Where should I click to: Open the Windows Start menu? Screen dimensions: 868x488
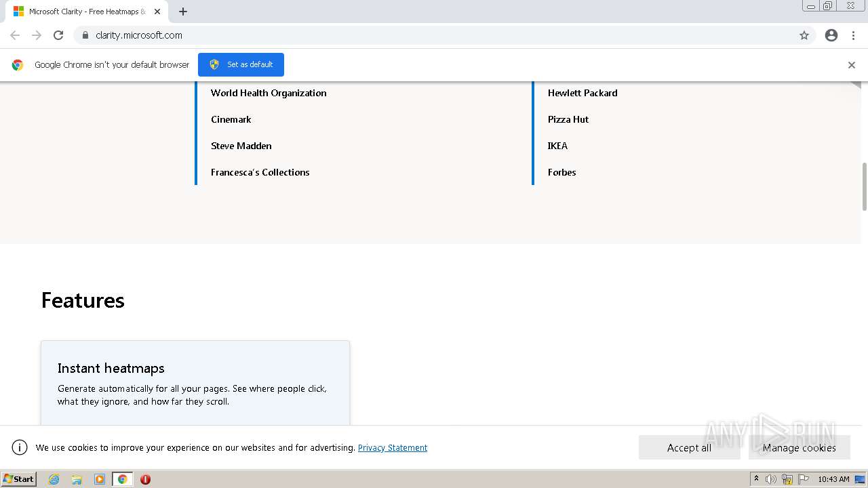19,479
